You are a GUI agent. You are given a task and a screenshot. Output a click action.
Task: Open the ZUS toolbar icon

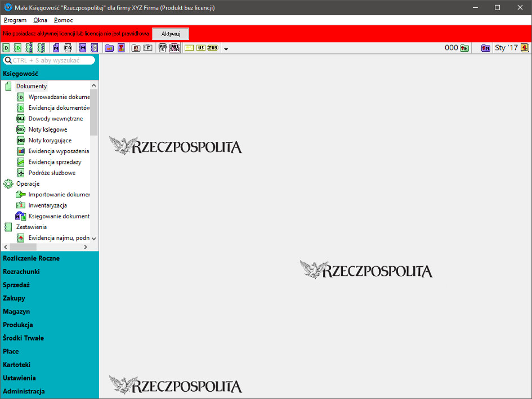[x=212, y=48]
